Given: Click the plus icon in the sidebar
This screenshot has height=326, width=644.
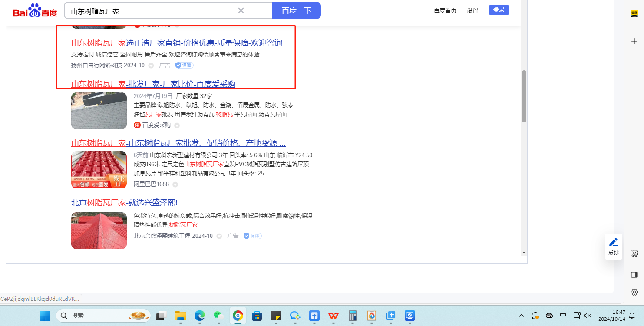Looking at the screenshot, I should click(634, 41).
